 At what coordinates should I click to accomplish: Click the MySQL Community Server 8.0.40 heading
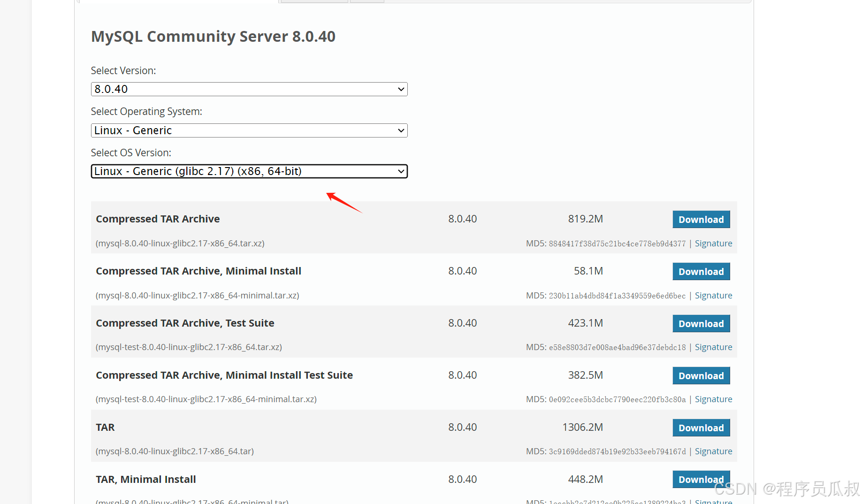pyautogui.click(x=213, y=37)
